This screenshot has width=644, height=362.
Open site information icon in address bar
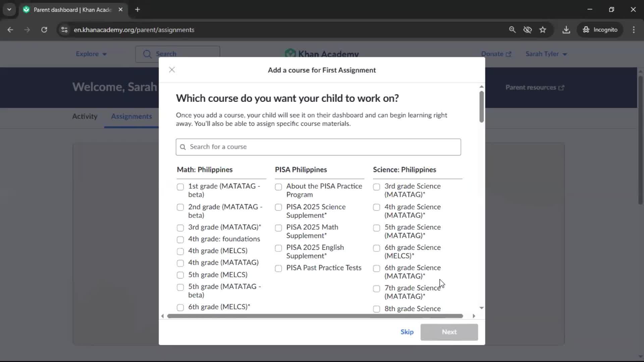click(x=64, y=30)
